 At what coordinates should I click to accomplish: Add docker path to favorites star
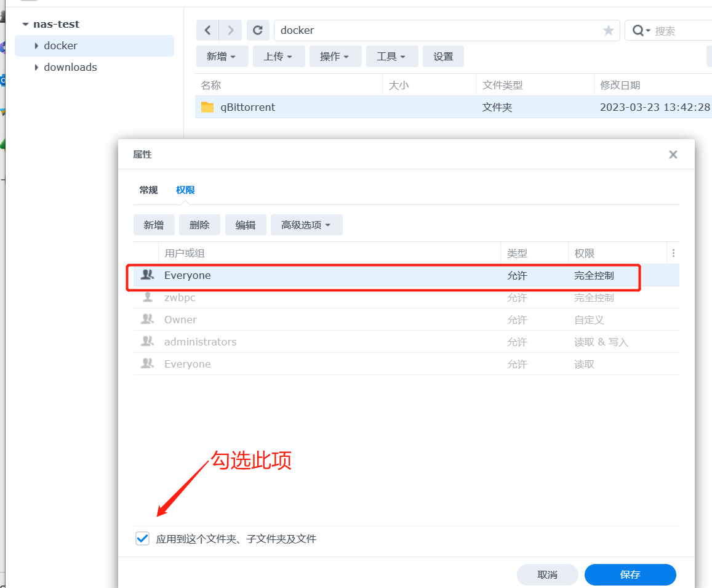(x=608, y=30)
